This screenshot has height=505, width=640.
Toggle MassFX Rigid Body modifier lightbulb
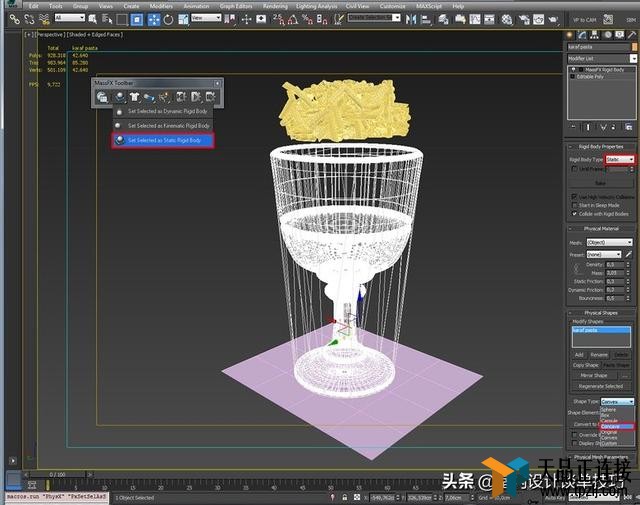pyautogui.click(x=573, y=70)
